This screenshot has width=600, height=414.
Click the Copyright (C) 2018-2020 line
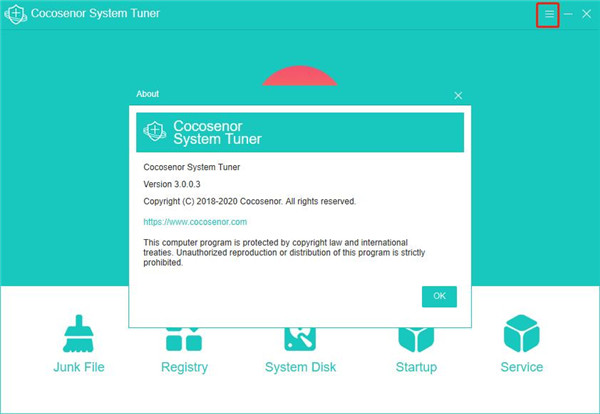[249, 201]
